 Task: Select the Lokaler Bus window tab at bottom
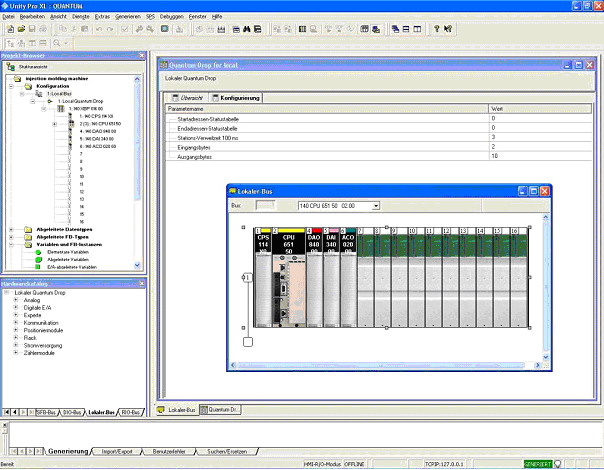[176, 410]
